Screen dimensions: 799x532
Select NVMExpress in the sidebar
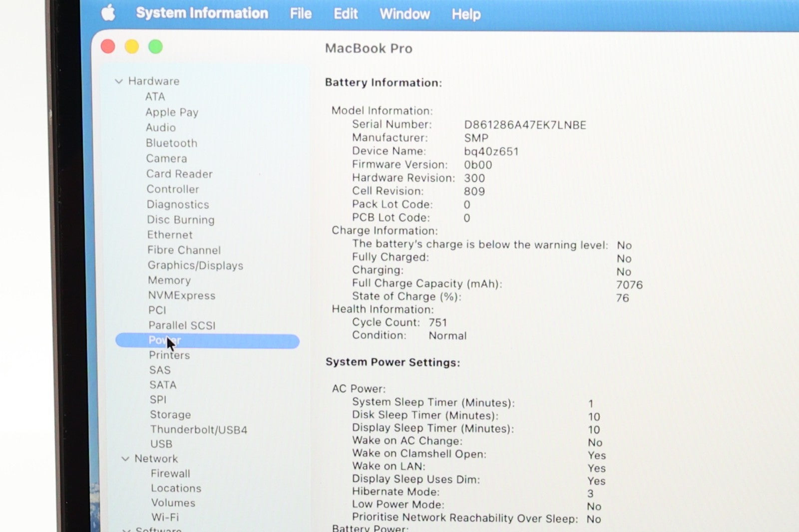click(182, 295)
